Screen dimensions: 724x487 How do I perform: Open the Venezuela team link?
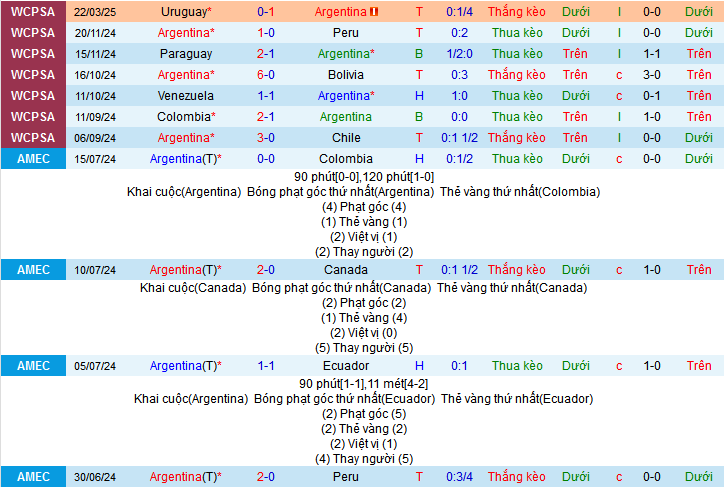(185, 96)
